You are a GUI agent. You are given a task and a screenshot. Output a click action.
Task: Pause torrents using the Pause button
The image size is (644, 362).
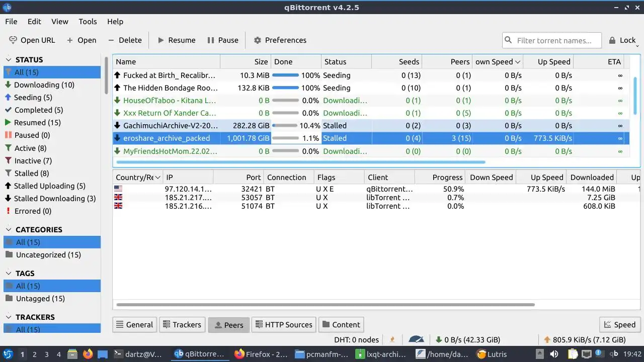(223, 40)
